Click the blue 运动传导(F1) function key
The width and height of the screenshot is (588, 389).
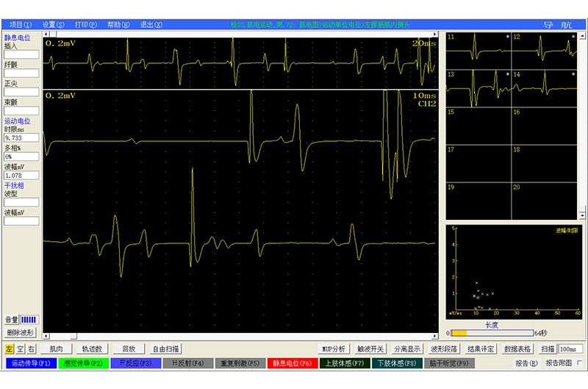click(30, 363)
